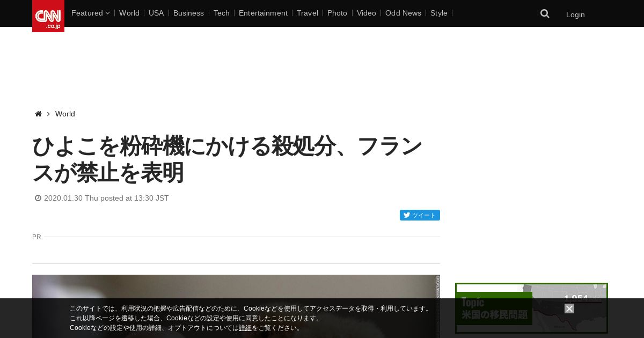
Task: Go to home via breadcrumb house icon
Action: pyautogui.click(x=38, y=114)
